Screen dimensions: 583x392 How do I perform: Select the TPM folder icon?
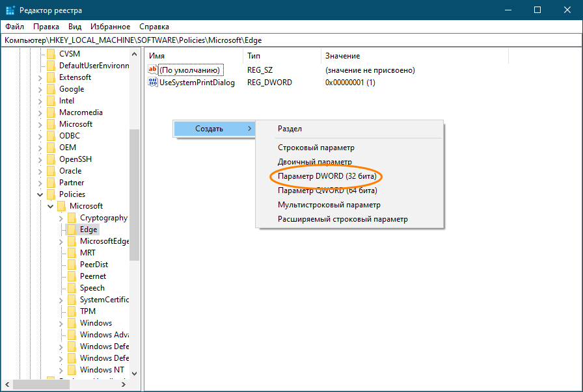72,311
